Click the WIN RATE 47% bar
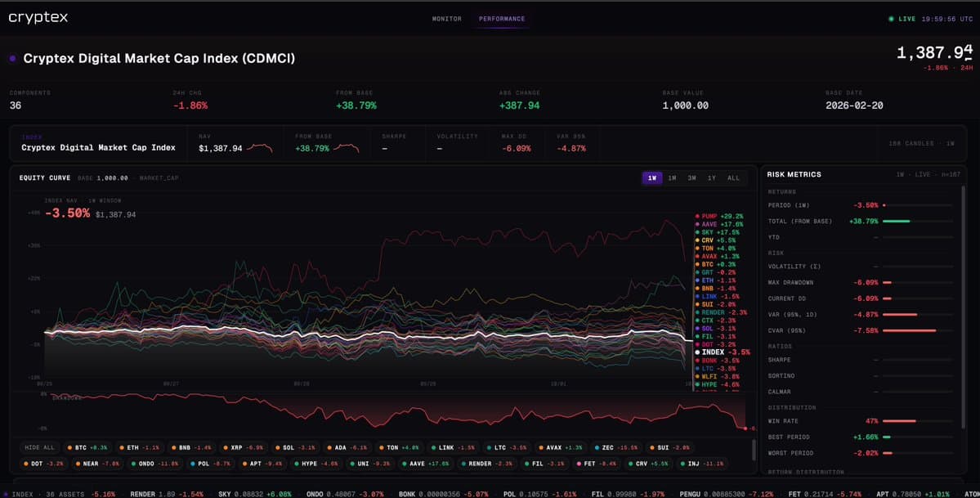Image resolution: width=980 pixels, height=498 pixels. [x=899, y=421]
